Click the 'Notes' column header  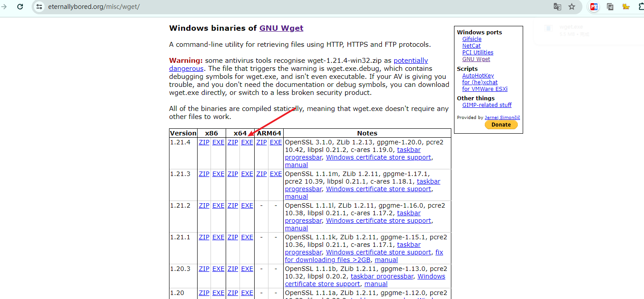point(367,133)
